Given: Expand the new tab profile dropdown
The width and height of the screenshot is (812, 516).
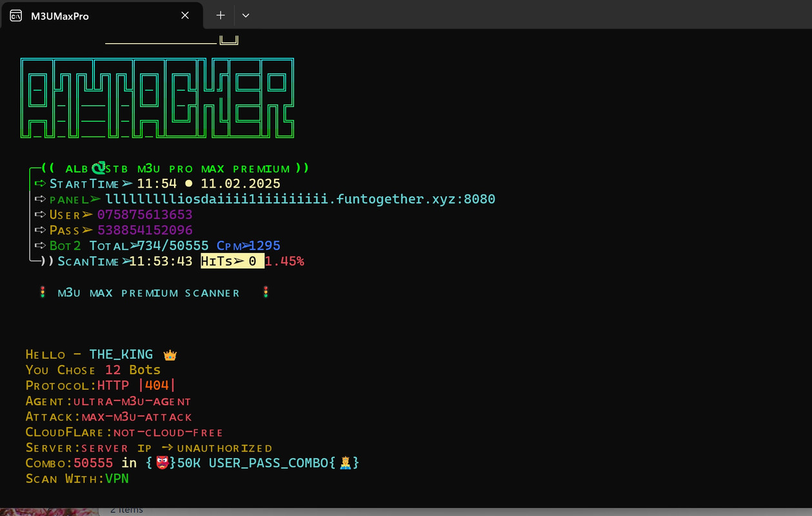Looking at the screenshot, I should click(246, 15).
